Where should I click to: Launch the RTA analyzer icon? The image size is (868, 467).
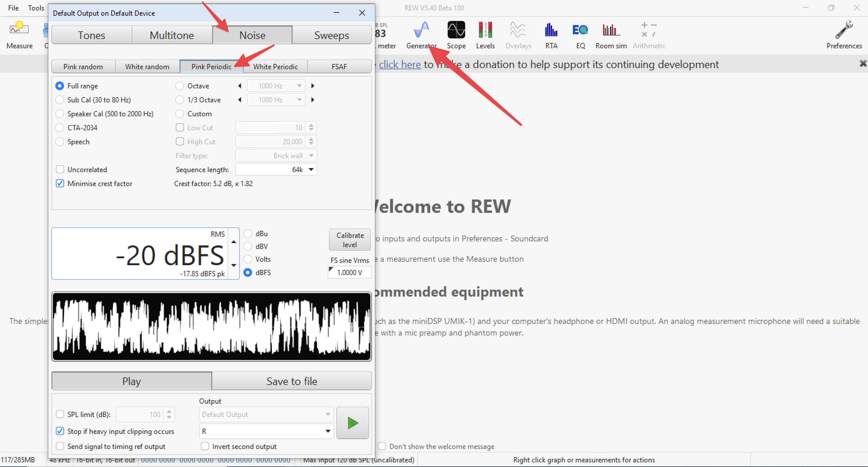click(551, 30)
